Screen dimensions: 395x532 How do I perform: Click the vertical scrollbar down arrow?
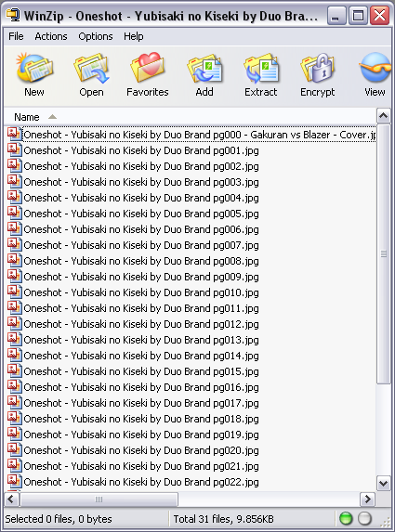[384, 483]
